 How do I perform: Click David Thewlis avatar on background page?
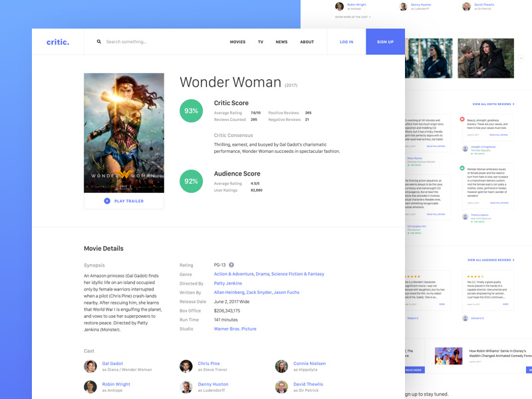pos(467,7)
